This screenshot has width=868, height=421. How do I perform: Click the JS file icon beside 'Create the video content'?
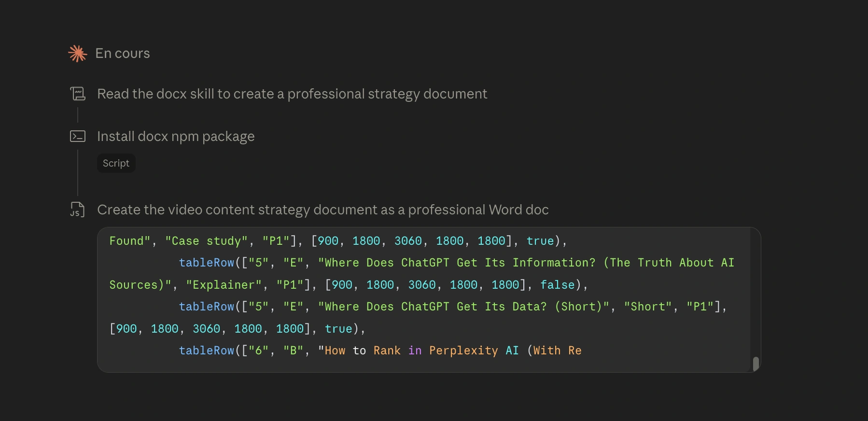click(x=78, y=210)
